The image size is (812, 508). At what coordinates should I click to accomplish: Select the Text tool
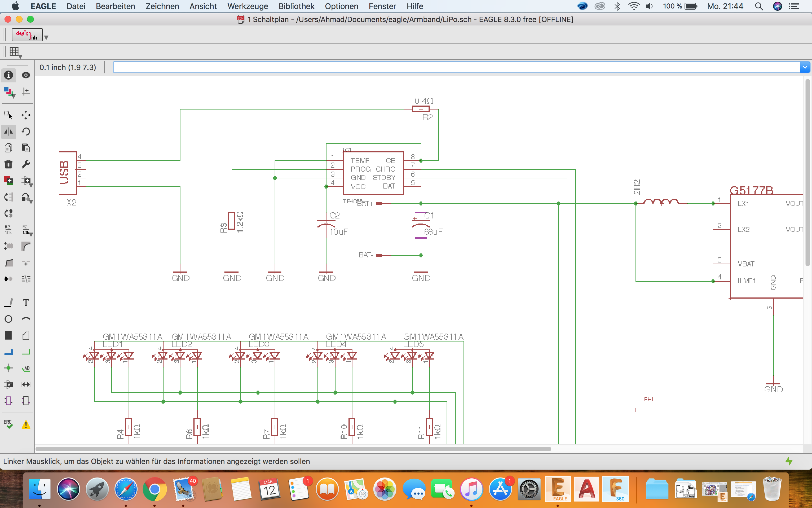[x=26, y=303]
